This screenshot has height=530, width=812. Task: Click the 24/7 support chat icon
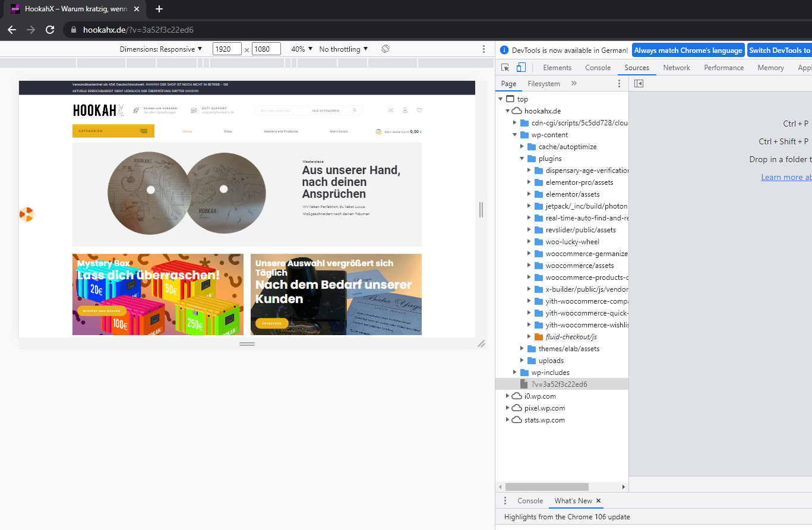pyautogui.click(x=194, y=110)
